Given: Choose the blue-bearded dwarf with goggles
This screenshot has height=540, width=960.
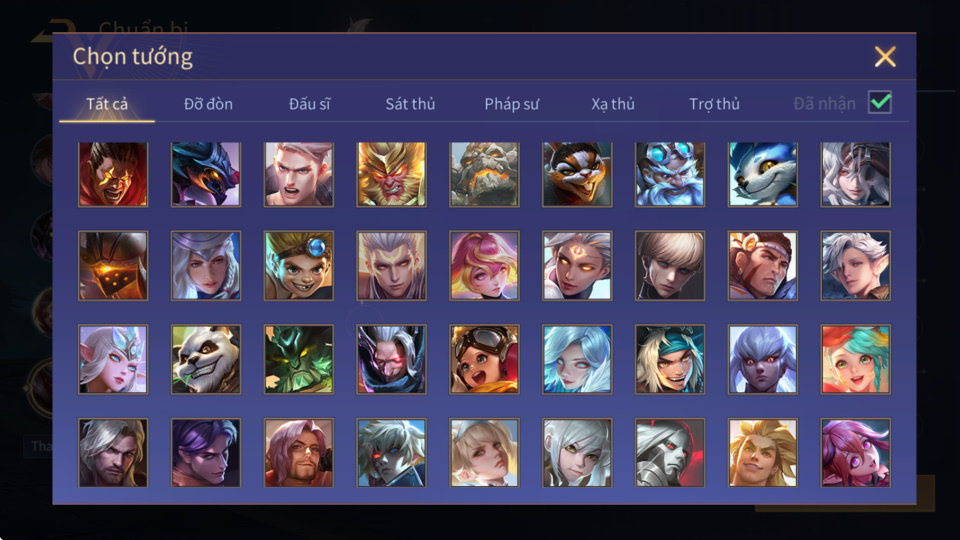Looking at the screenshot, I should (670, 174).
